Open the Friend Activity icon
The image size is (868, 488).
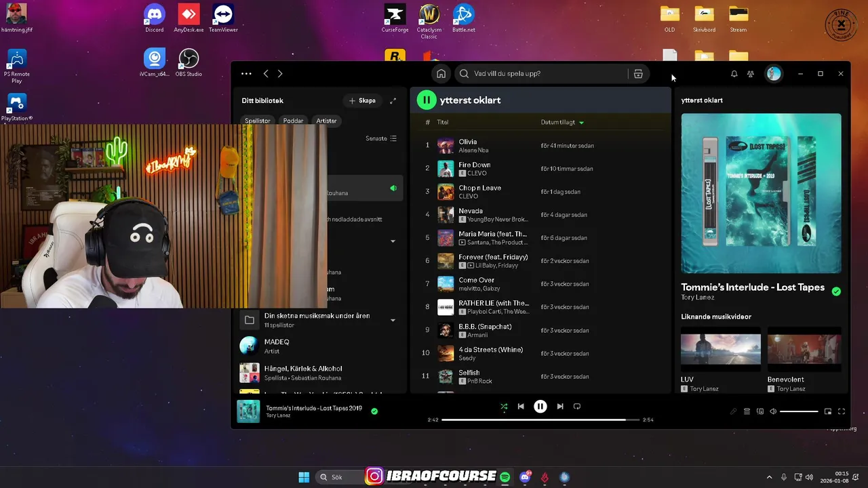pos(751,74)
